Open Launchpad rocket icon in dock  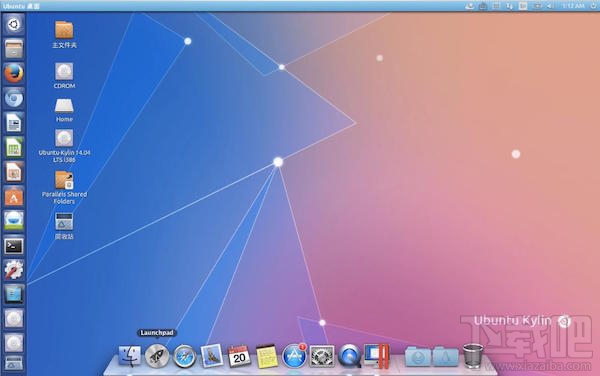pos(157,356)
